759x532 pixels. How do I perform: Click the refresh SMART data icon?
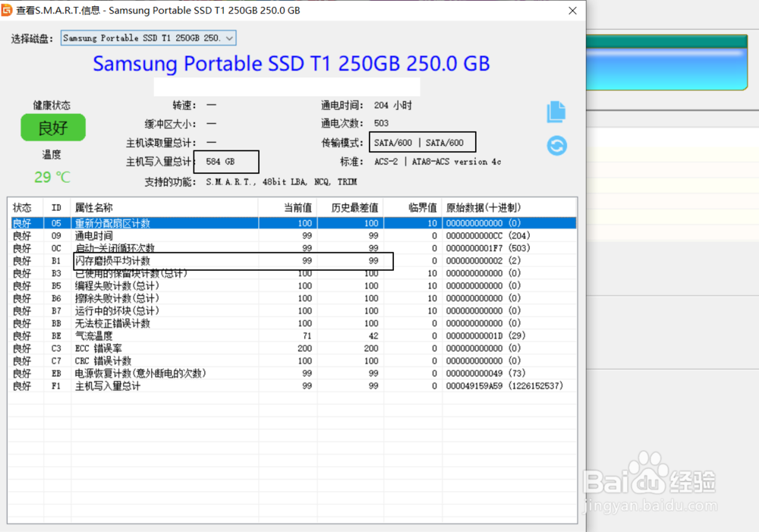556,145
